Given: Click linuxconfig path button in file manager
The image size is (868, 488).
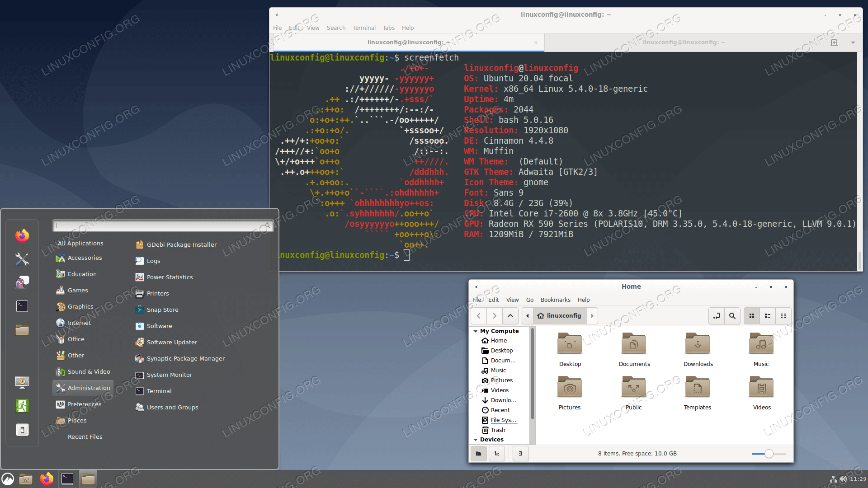Looking at the screenshot, I should point(560,316).
